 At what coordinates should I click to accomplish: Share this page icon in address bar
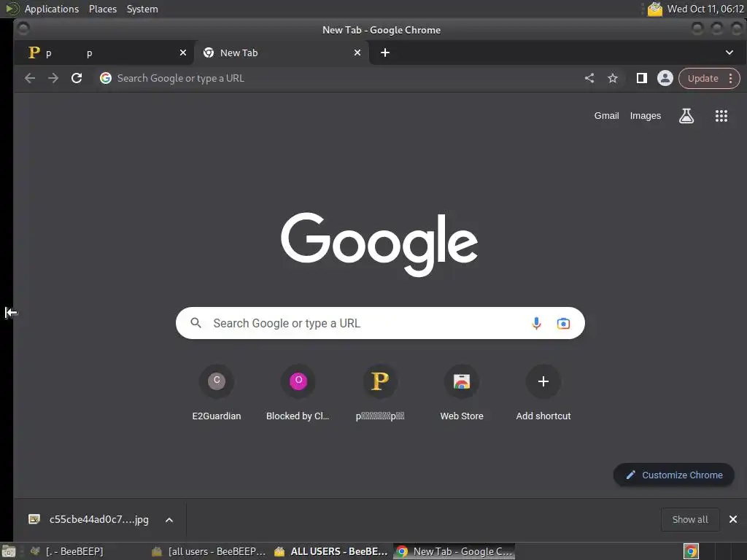coord(589,78)
